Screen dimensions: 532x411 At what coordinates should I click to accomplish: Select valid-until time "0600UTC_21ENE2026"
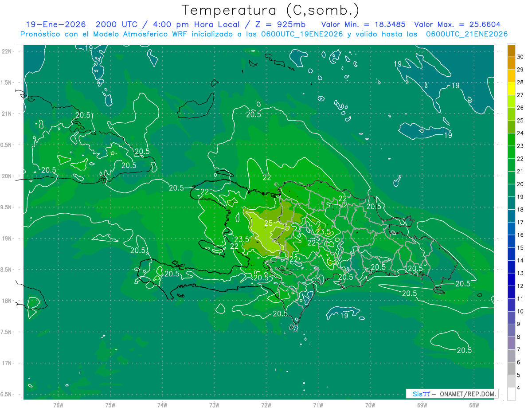(x=466, y=34)
